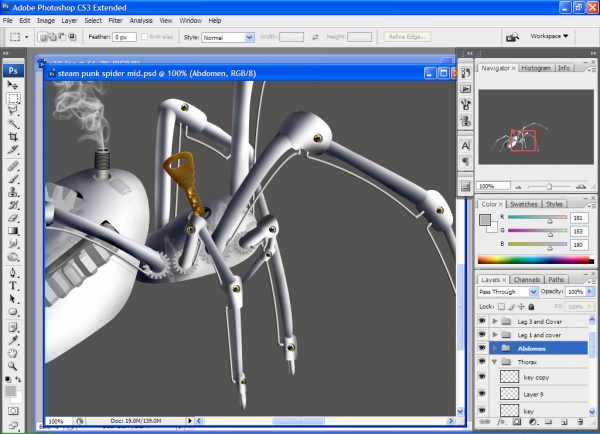Select the Ellipse shape tool
This screenshot has width=600, height=434.
[x=13, y=312]
